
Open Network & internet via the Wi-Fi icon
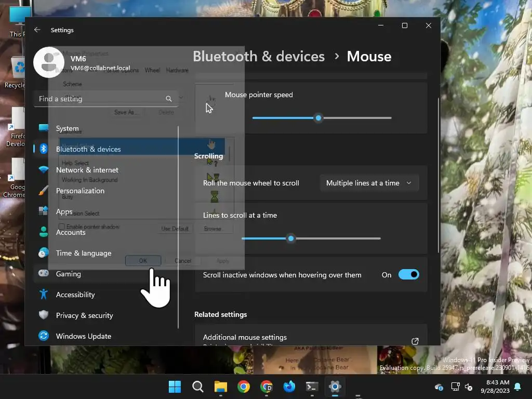pos(44,169)
